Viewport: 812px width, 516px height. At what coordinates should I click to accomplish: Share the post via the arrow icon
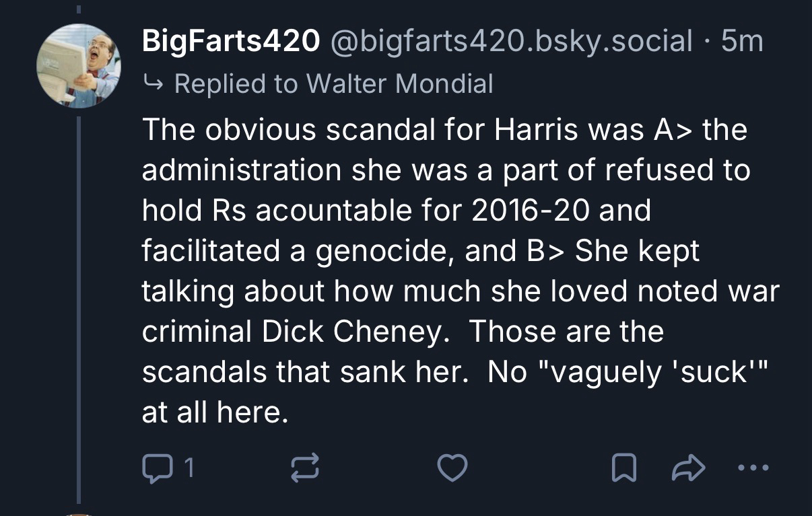688,468
